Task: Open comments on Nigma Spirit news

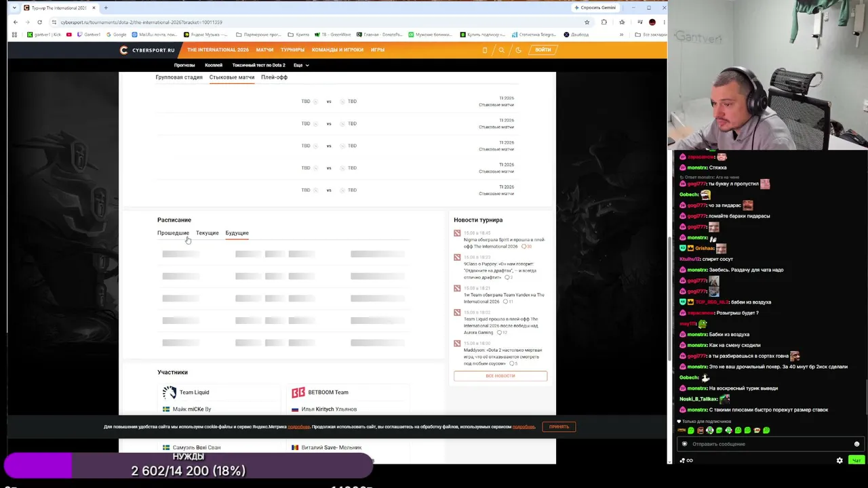Action: tap(526, 247)
